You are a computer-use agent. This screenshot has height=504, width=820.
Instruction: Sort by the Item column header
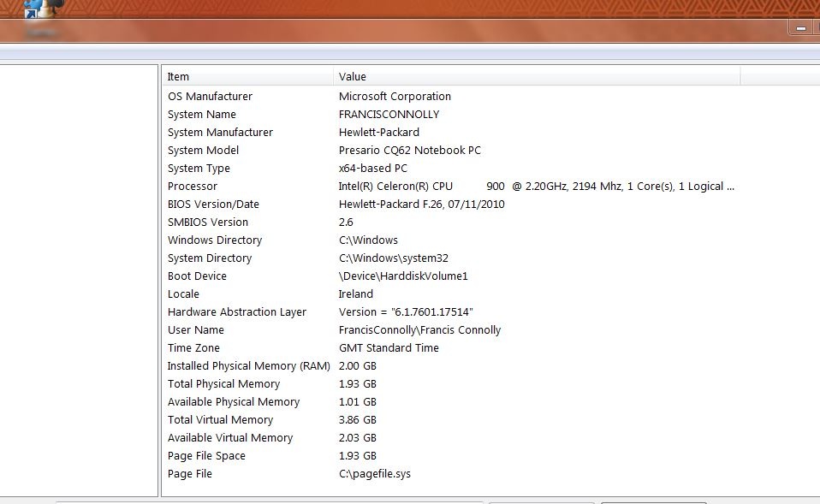tap(247, 76)
